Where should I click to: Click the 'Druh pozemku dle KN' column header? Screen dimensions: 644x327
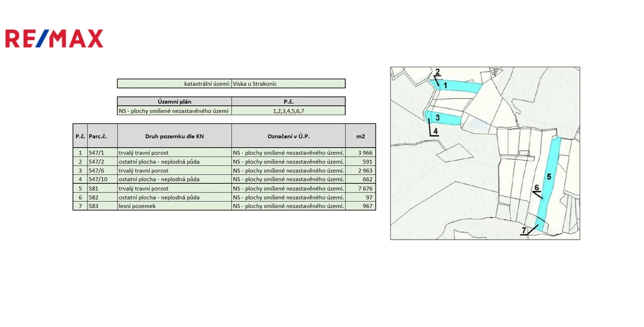coord(174,136)
